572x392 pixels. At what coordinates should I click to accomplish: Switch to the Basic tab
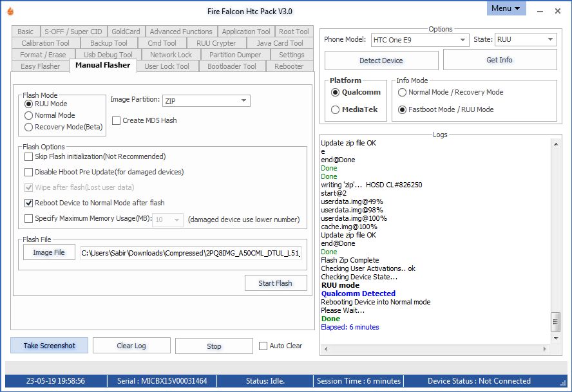(26, 32)
